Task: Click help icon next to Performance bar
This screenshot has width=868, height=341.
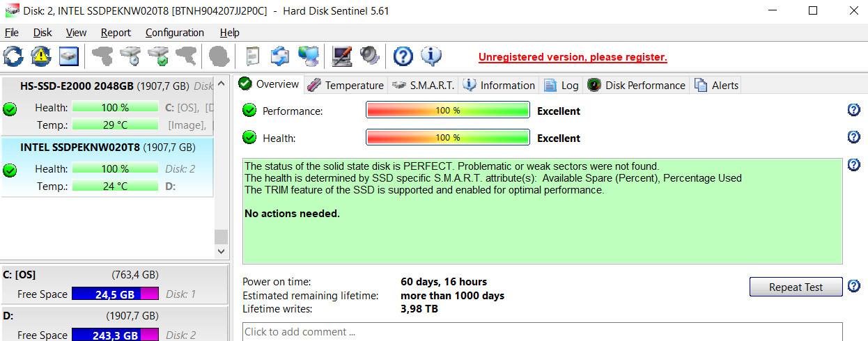Action: (854, 110)
